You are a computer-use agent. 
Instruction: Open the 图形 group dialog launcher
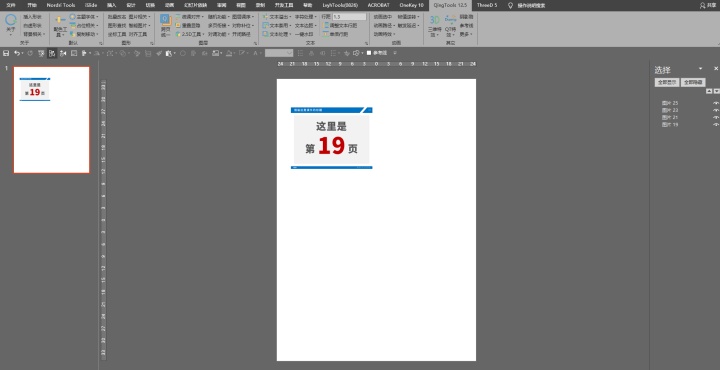[152, 43]
